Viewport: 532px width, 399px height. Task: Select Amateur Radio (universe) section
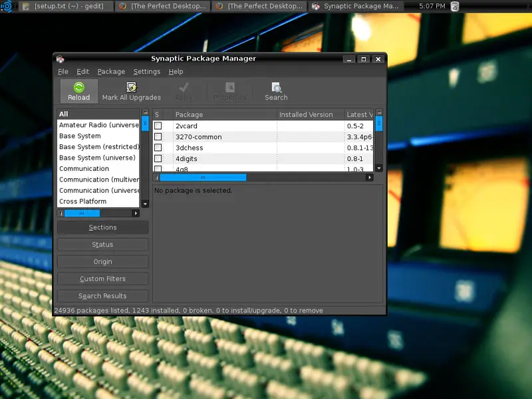(98, 125)
